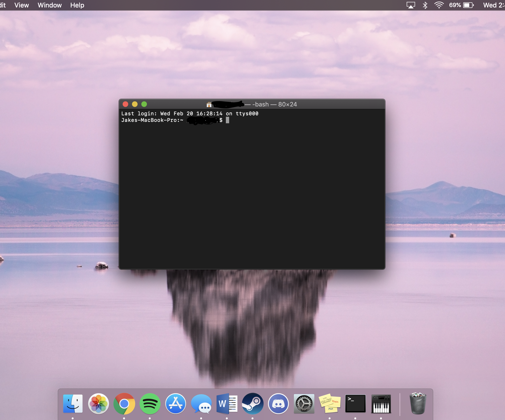The width and height of the screenshot is (505, 420).
Task: Launch the MIDI keyboard app
Action: pos(381,404)
